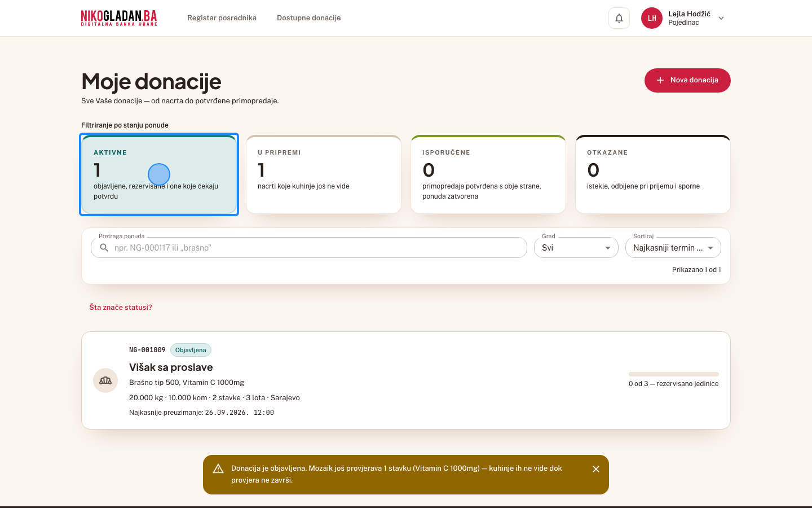Click the donation code NG-001009
Screen dimensions: 812x508
click(x=147, y=350)
